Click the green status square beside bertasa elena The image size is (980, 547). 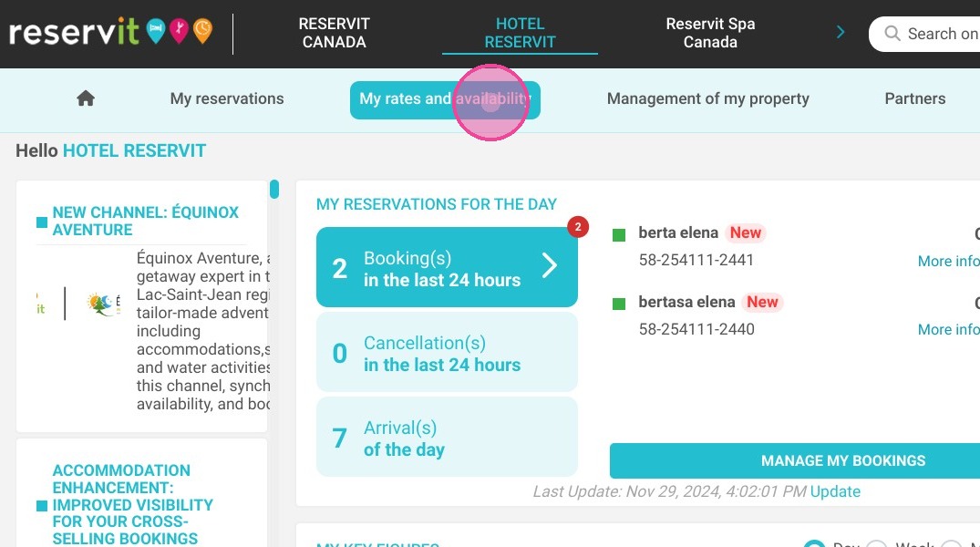(x=619, y=304)
